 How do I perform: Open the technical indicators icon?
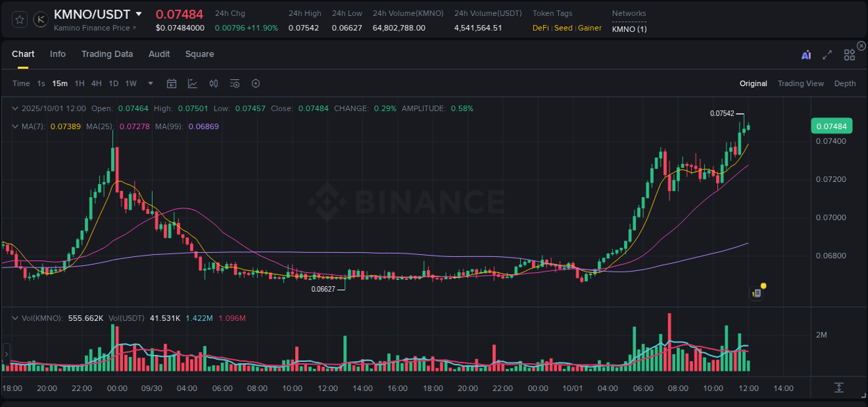click(234, 83)
